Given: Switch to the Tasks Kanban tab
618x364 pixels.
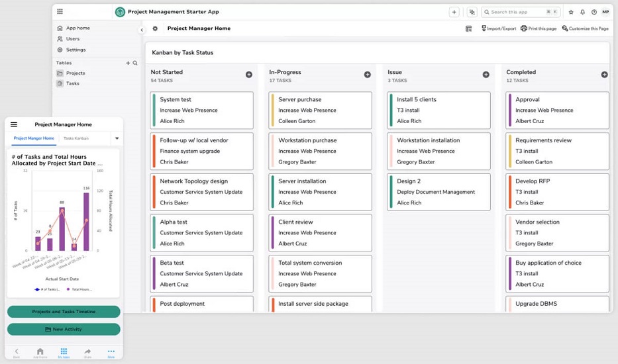Looking at the screenshot, I should [x=76, y=138].
